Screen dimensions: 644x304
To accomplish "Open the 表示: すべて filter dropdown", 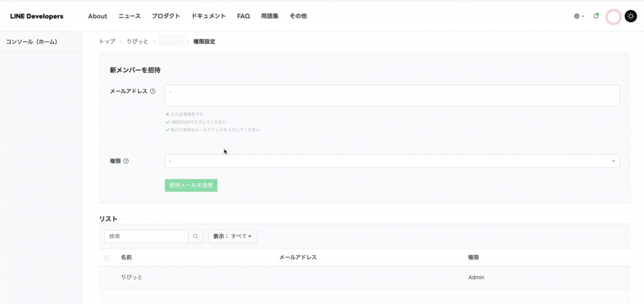I will (x=233, y=237).
